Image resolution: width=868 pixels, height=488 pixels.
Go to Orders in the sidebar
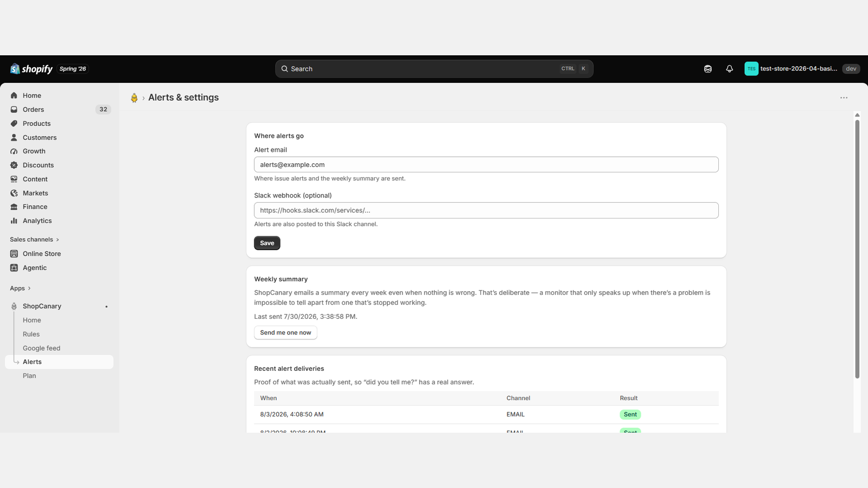click(33, 110)
